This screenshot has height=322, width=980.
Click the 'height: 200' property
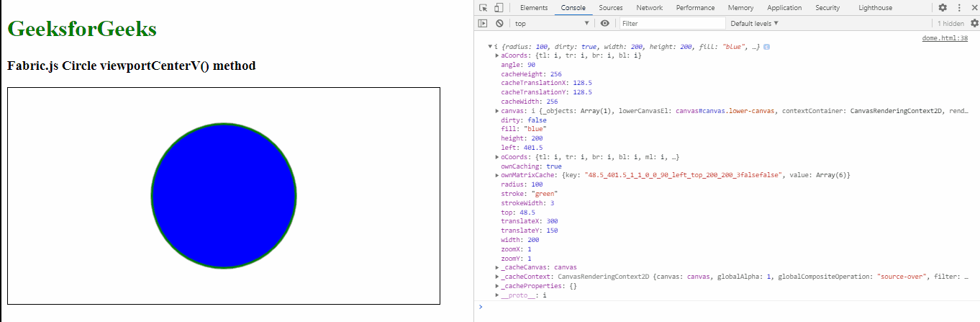522,138
